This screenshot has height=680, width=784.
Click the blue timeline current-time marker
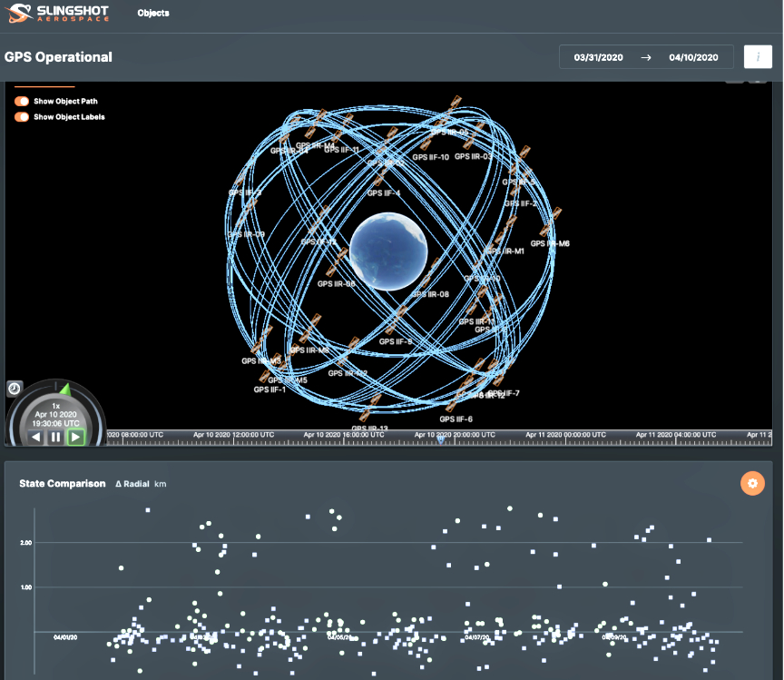(x=440, y=439)
